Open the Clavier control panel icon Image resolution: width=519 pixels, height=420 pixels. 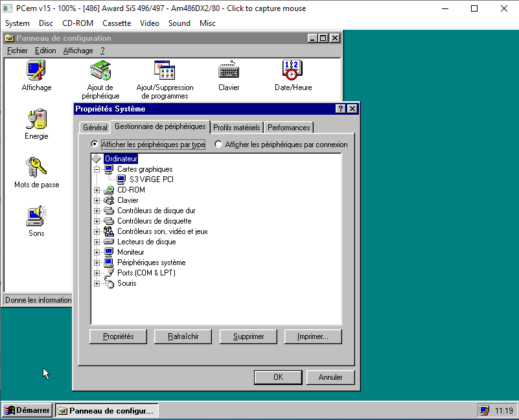point(229,70)
